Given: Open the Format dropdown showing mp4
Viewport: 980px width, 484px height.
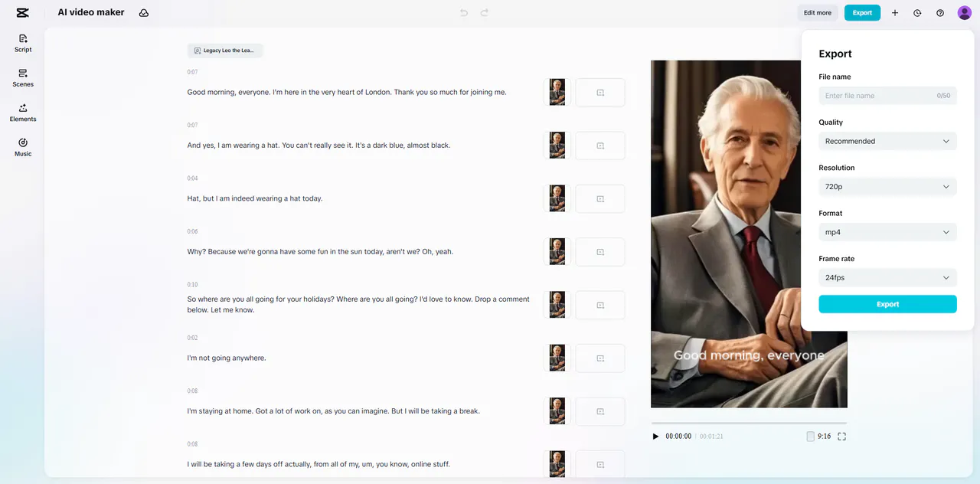Looking at the screenshot, I should coord(887,232).
